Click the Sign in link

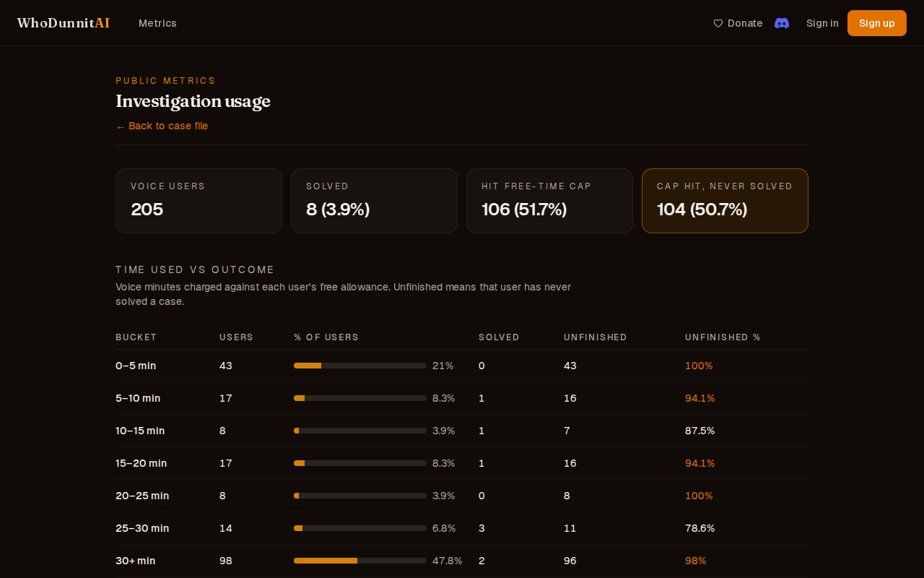(822, 23)
